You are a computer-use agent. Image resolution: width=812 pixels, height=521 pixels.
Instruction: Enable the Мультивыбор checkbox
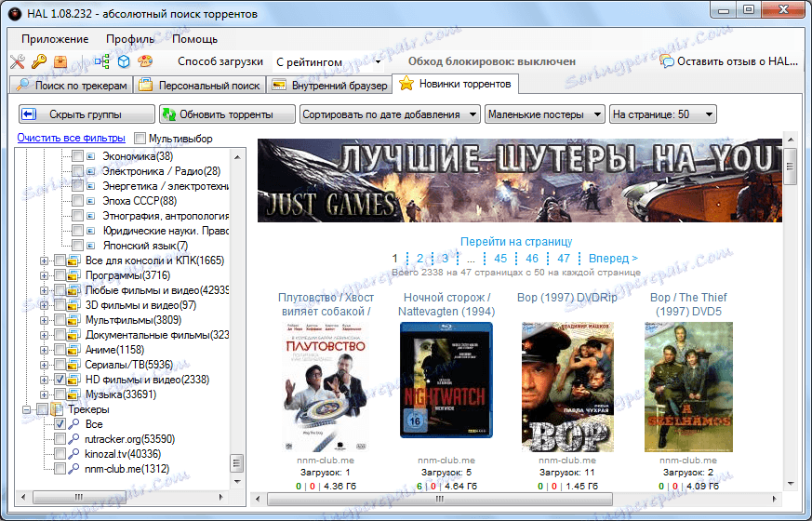point(140,139)
